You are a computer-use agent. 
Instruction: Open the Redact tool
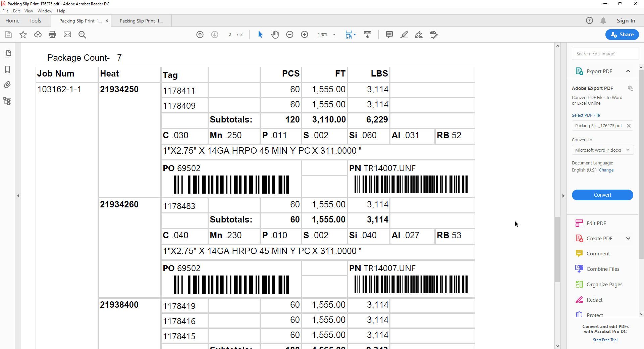(594, 300)
